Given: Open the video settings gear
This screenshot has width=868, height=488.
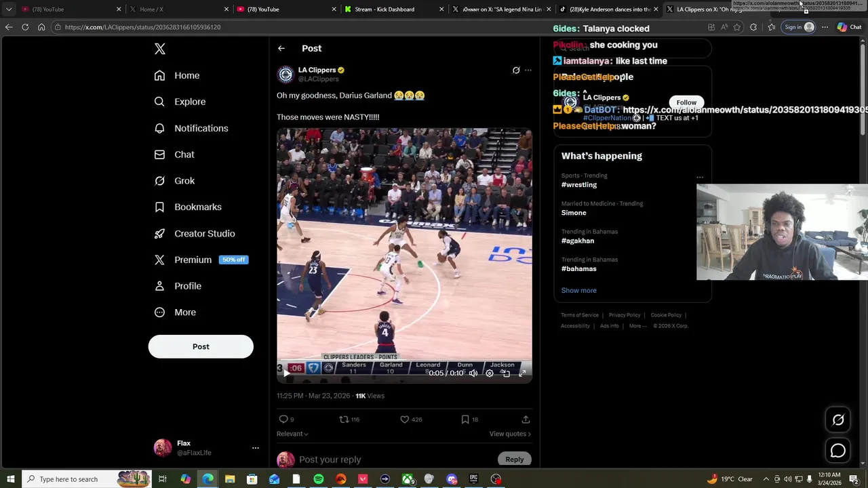Looking at the screenshot, I should (x=490, y=373).
